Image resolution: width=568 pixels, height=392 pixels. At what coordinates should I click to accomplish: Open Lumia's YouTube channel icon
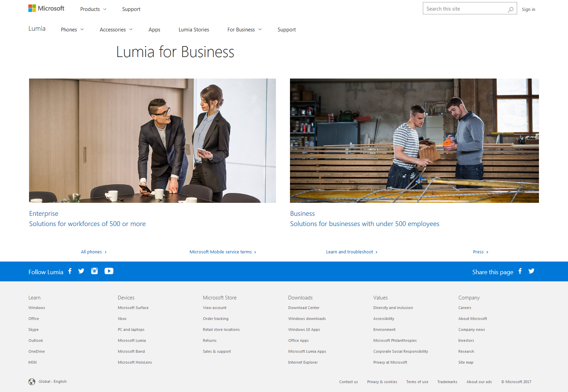[x=109, y=271]
